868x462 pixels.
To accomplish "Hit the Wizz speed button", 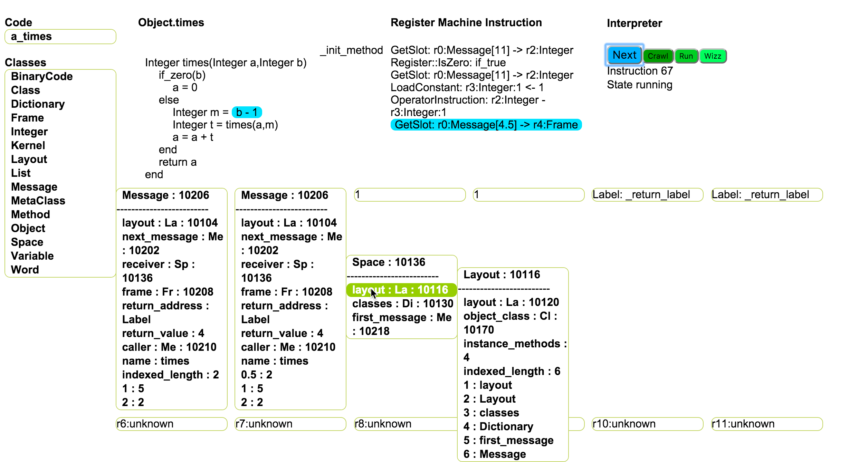I will pyautogui.click(x=712, y=56).
